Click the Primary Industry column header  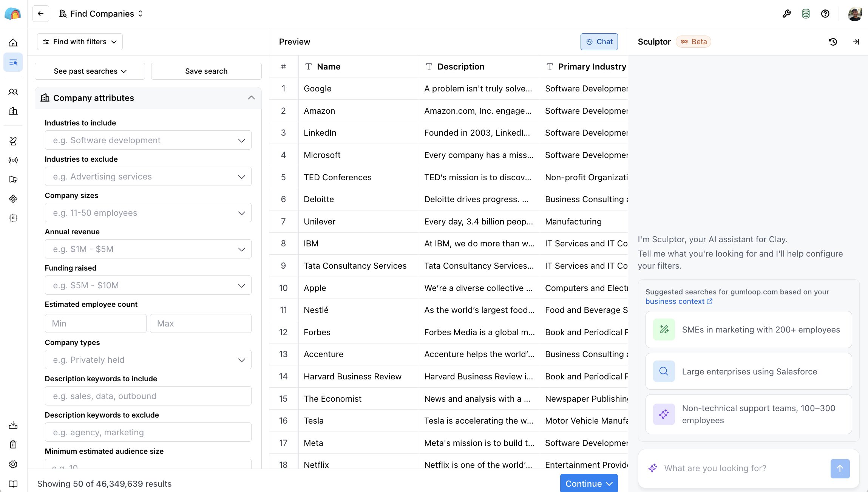click(x=584, y=67)
